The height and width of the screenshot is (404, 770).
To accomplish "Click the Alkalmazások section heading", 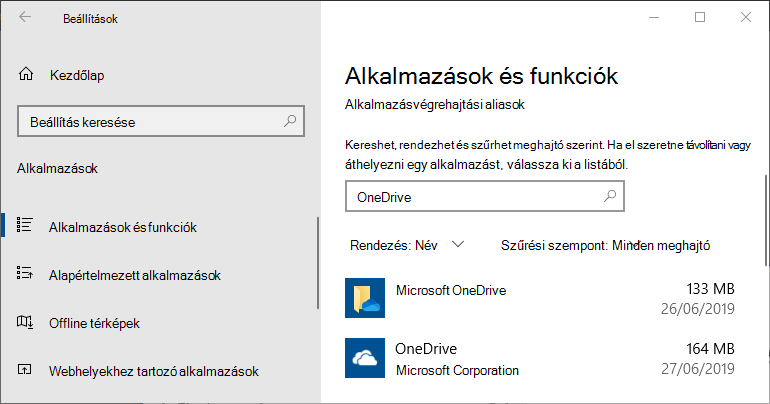I will (x=57, y=168).
